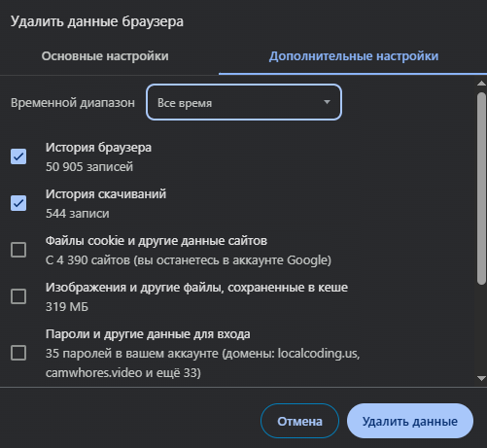Click the vertical scrollbar thumb
The width and height of the screenshot is (487, 448).
(x=481, y=189)
